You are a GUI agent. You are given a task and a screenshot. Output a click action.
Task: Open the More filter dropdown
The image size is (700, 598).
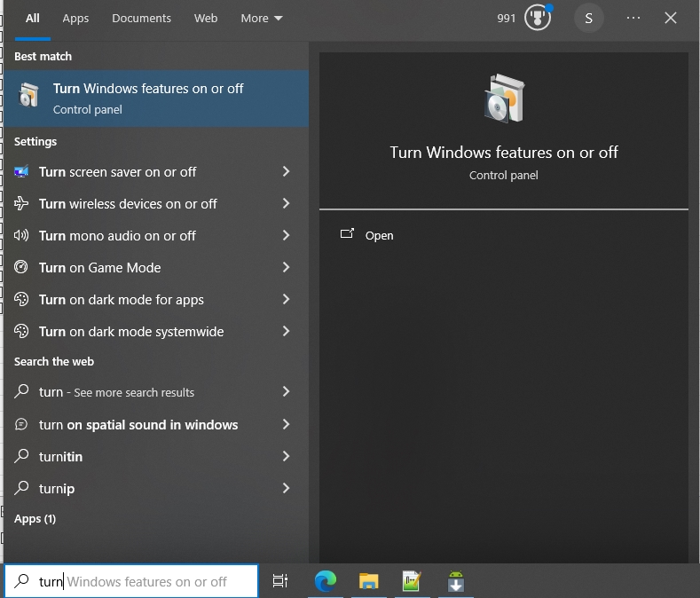click(x=262, y=18)
